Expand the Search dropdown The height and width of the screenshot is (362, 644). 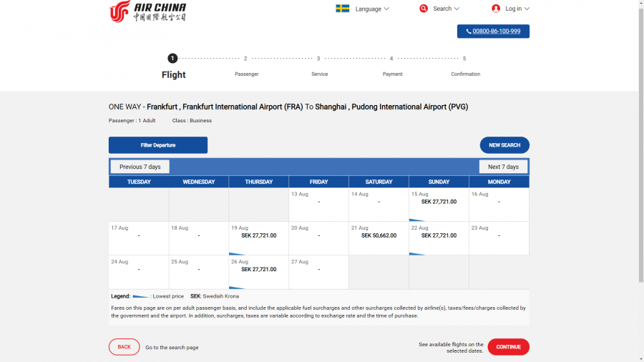446,9
